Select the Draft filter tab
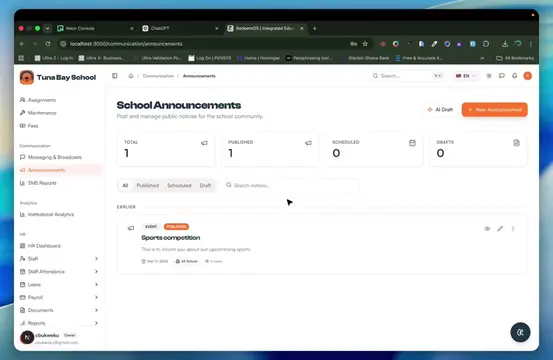 [205, 185]
